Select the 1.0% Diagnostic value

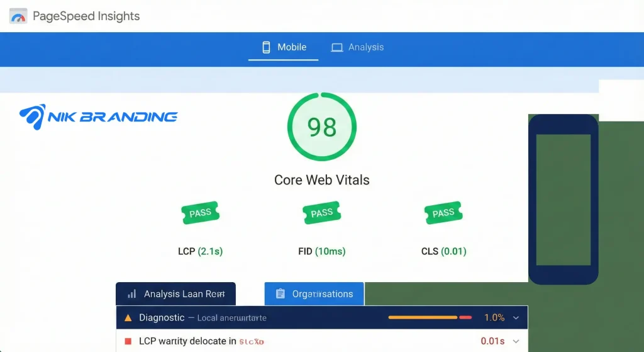[494, 317]
